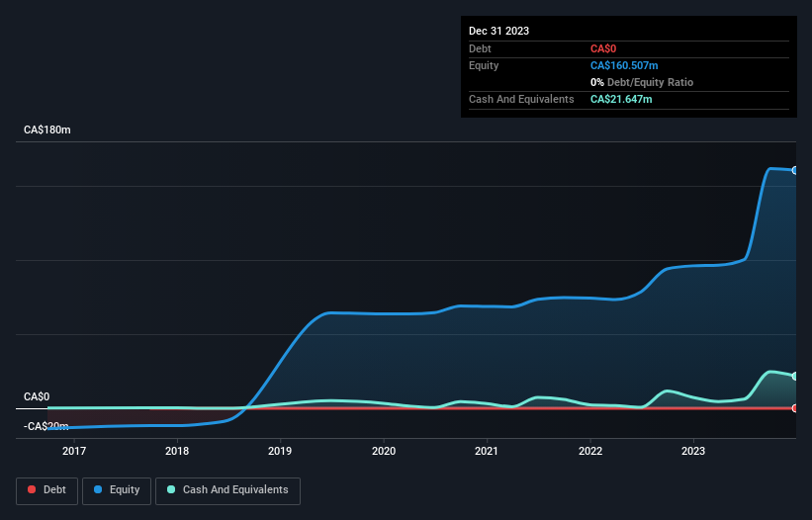
Task: Click the CA$180m y-axis label
Action: [47, 130]
